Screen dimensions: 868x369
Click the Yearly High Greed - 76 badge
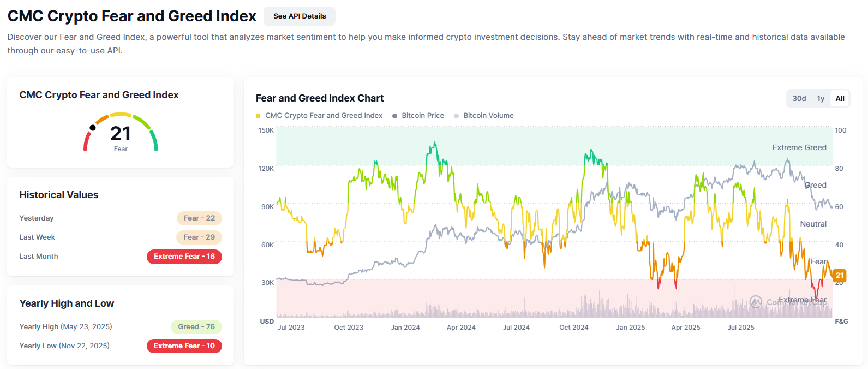[x=196, y=327]
